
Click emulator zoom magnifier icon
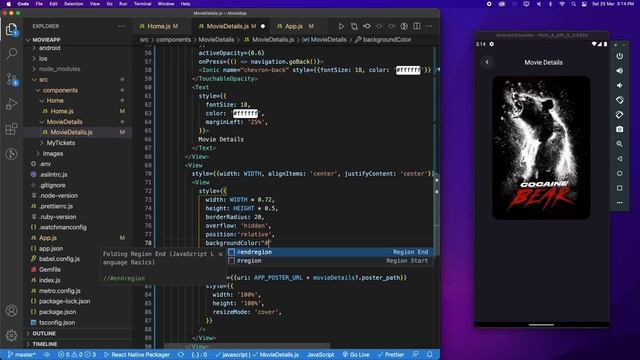[x=620, y=144]
